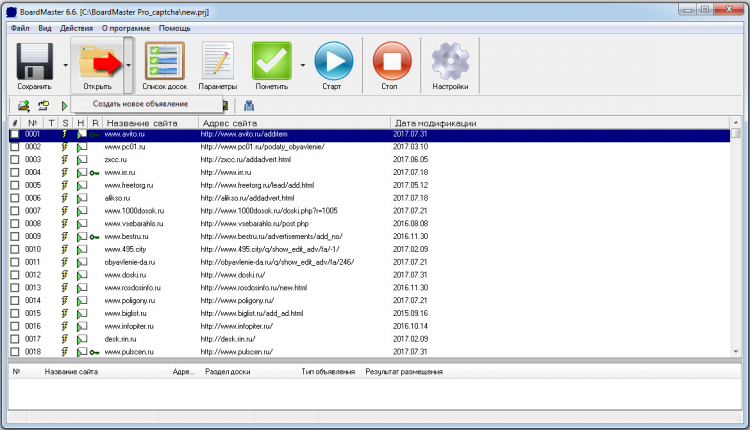The width and height of the screenshot is (750, 430).
Task: Click the second small toolbar folder icon
Action: 44,105
